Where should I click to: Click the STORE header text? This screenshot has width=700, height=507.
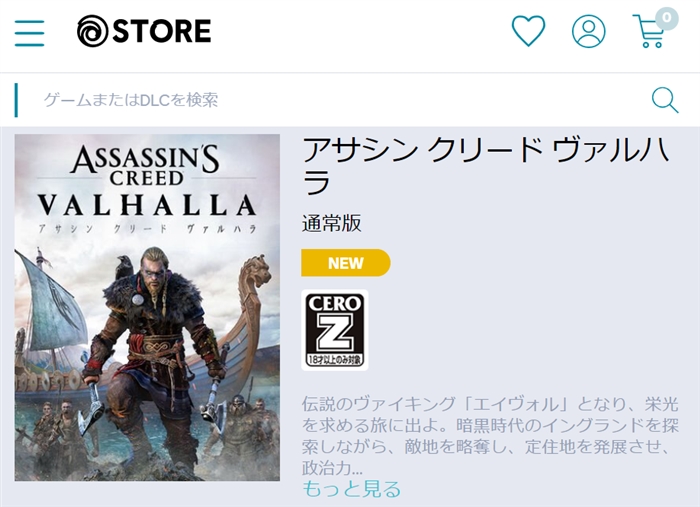162,31
